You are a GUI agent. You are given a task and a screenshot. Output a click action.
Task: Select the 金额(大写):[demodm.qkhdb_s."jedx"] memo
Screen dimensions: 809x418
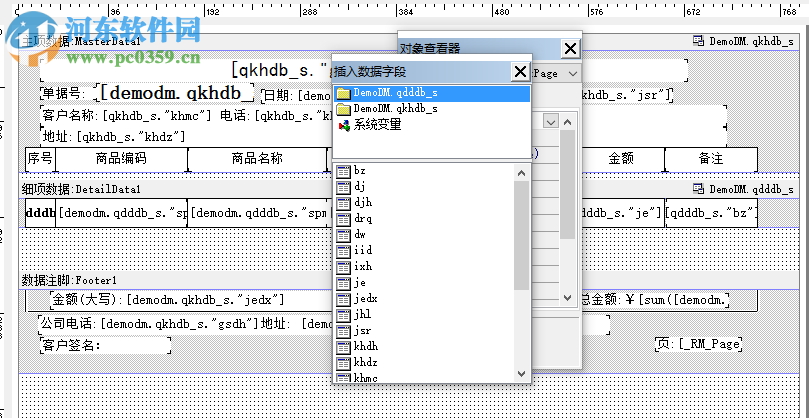tap(168, 300)
